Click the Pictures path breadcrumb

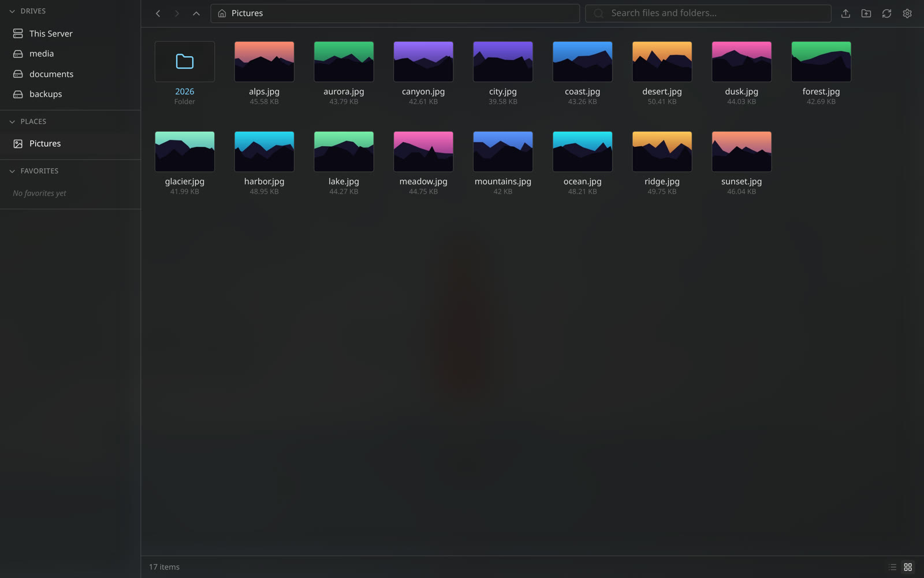click(x=247, y=13)
